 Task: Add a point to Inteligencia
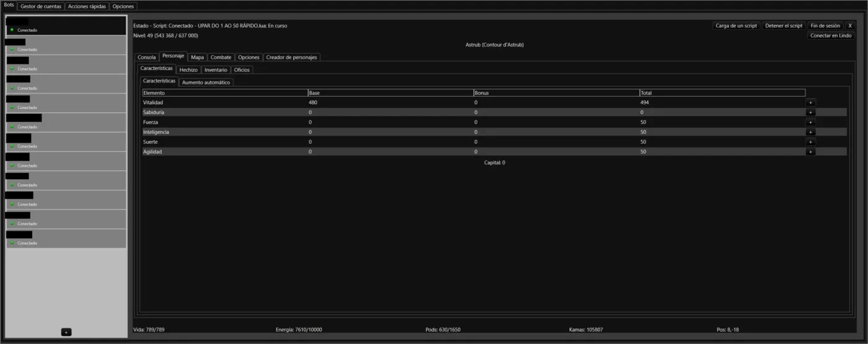810,132
